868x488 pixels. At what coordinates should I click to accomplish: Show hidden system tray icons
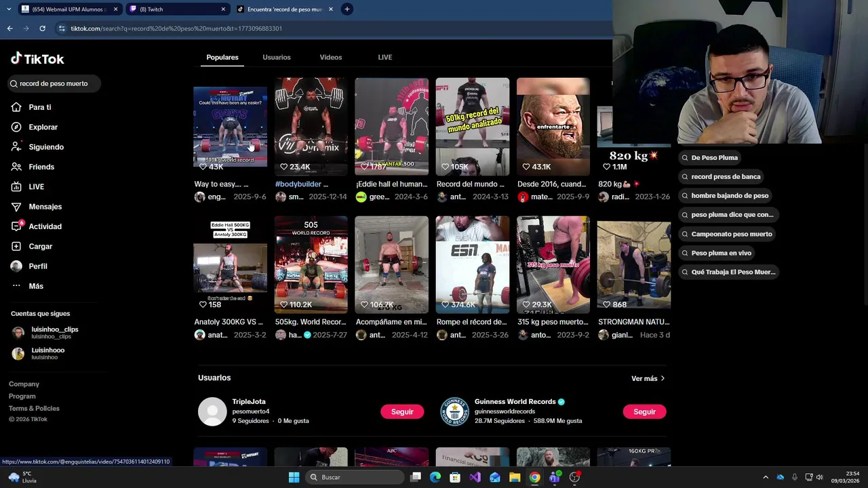[766, 477]
